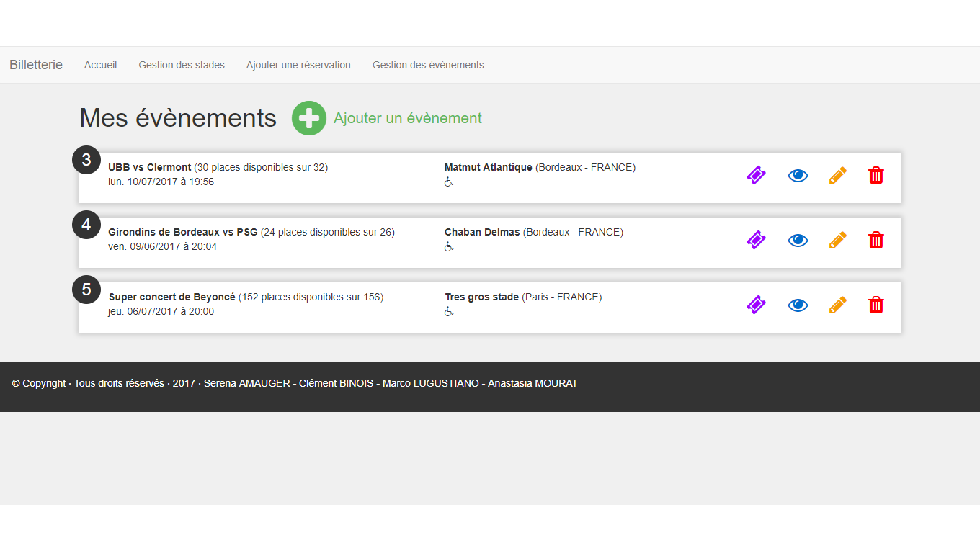Go to the Accueil menu item
Image resolution: width=980 pixels, height=551 pixels.
click(x=100, y=65)
